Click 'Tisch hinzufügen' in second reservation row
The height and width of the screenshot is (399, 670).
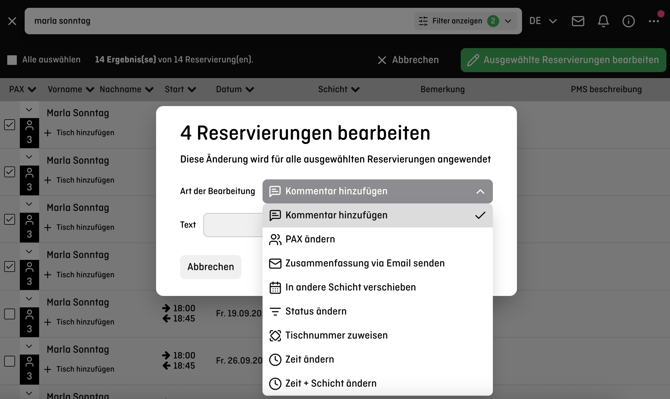[x=79, y=180]
